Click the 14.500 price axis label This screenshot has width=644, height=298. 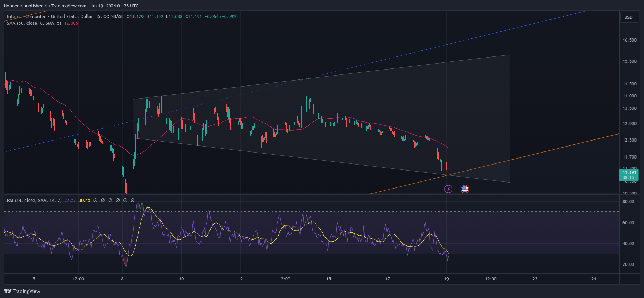pos(630,84)
